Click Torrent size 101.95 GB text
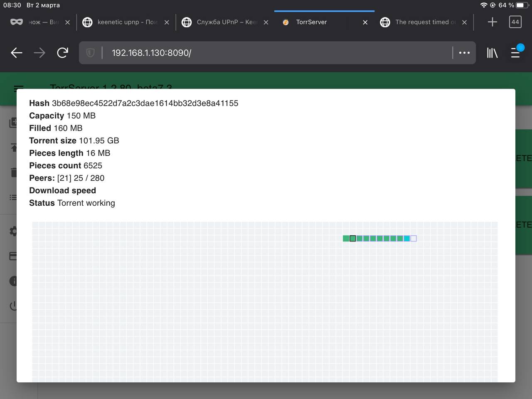 point(74,140)
